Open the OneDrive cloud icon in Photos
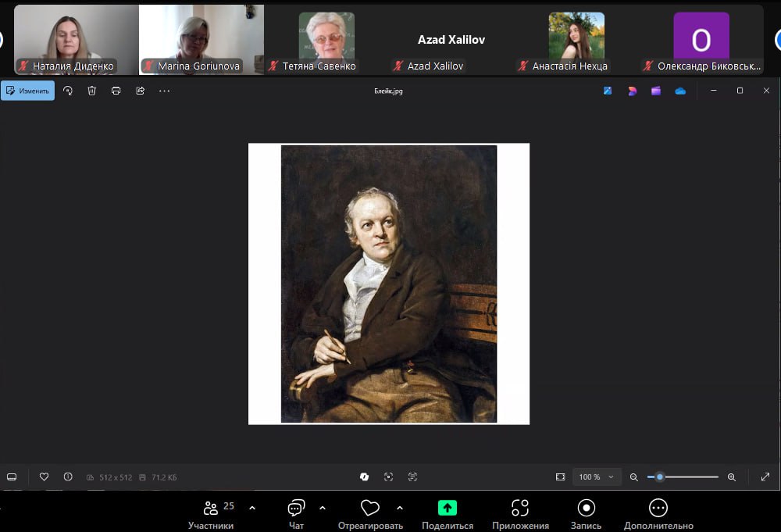This screenshot has width=781, height=532. point(680,91)
